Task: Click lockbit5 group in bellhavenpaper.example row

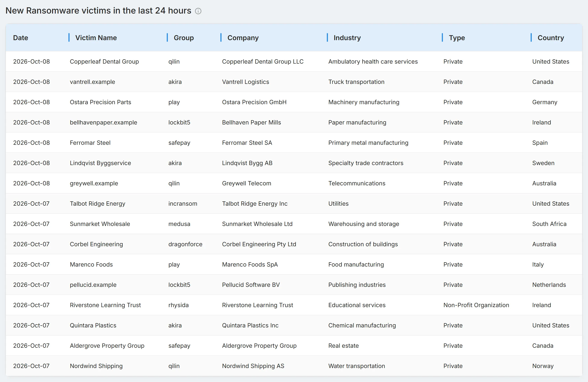Action: tap(179, 122)
